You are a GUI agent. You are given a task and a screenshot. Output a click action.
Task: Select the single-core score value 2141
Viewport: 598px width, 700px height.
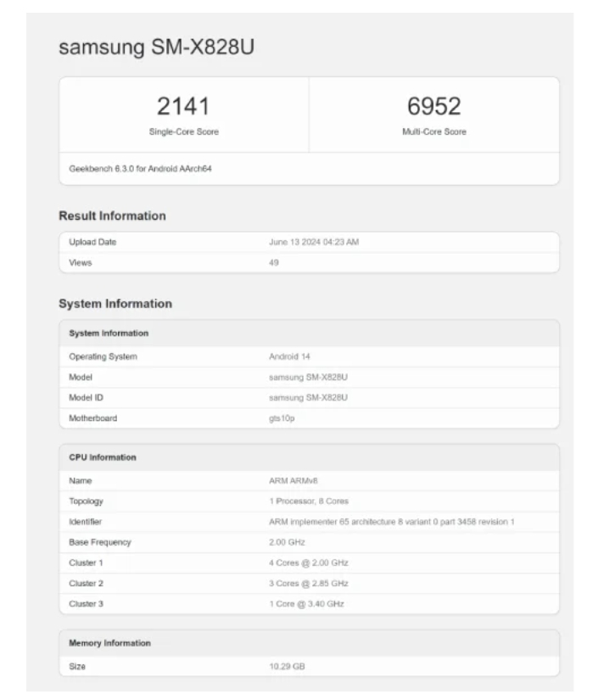tap(183, 106)
